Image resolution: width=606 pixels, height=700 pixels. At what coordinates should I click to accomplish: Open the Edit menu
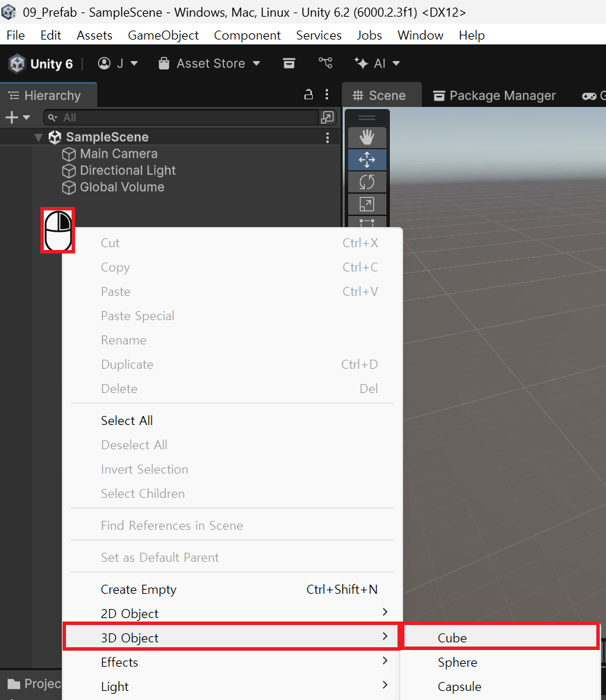coord(51,35)
